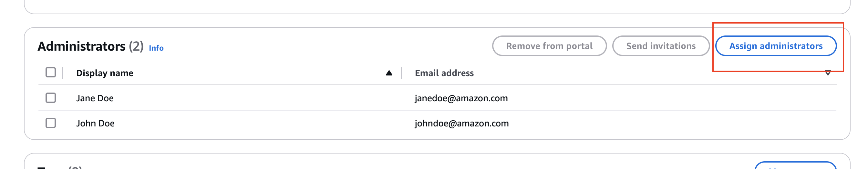Click the sort arrow for Email address column
This screenshot has height=169, width=868.
(828, 73)
